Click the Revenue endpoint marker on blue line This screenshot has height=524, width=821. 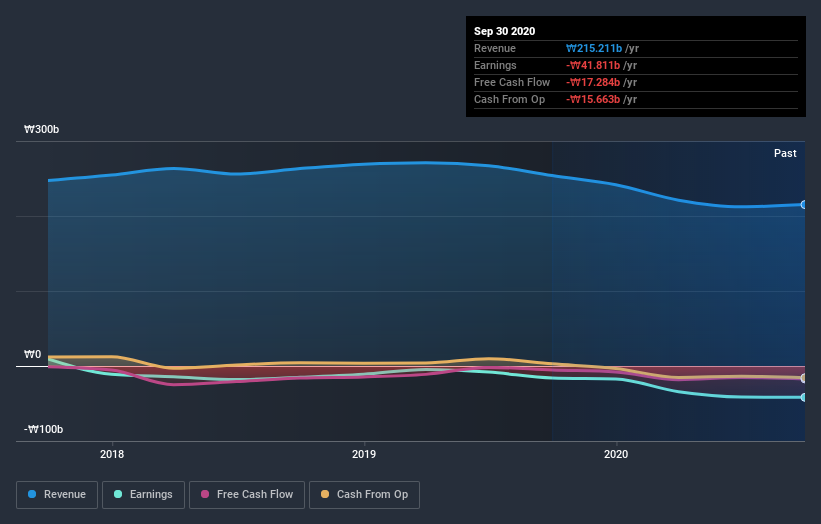point(803,205)
